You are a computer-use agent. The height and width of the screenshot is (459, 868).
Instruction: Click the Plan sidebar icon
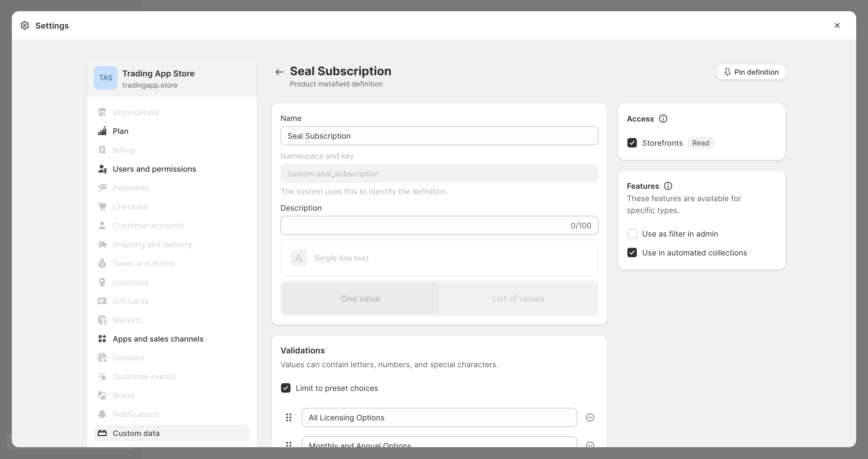tap(102, 131)
